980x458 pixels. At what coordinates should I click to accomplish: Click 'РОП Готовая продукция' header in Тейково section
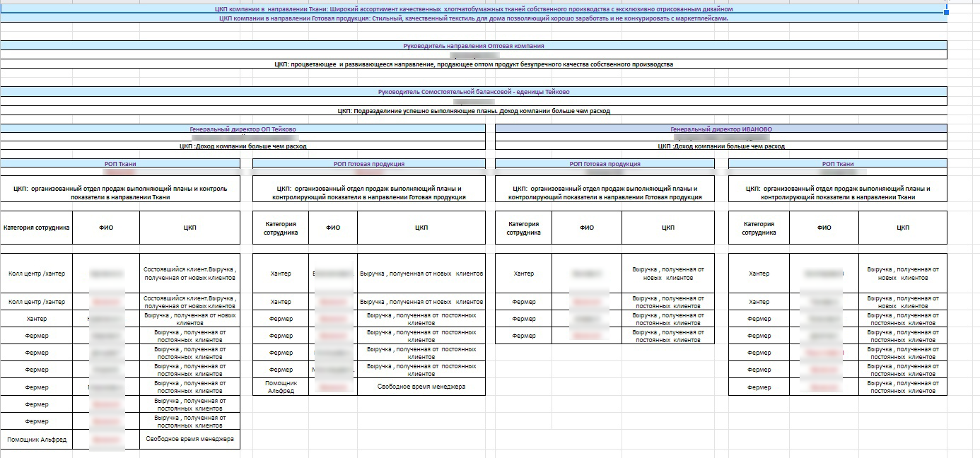point(369,164)
